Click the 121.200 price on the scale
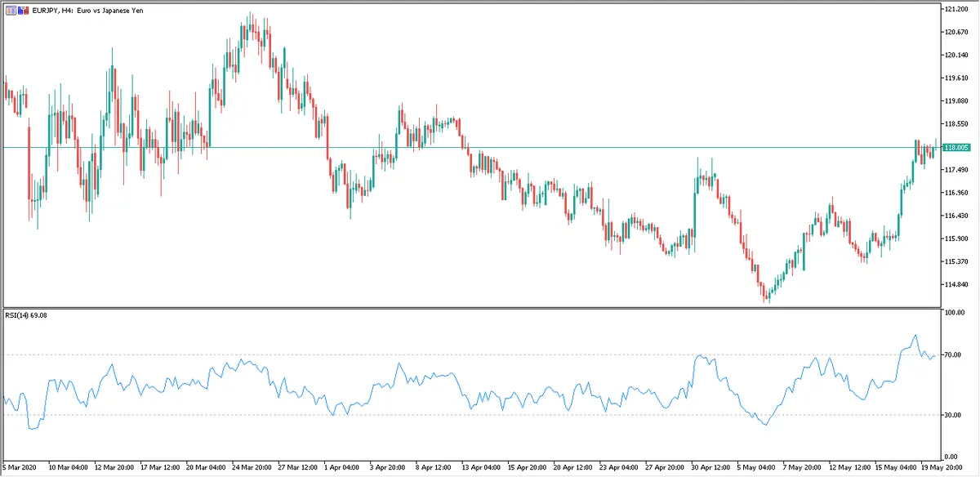 click(955, 9)
